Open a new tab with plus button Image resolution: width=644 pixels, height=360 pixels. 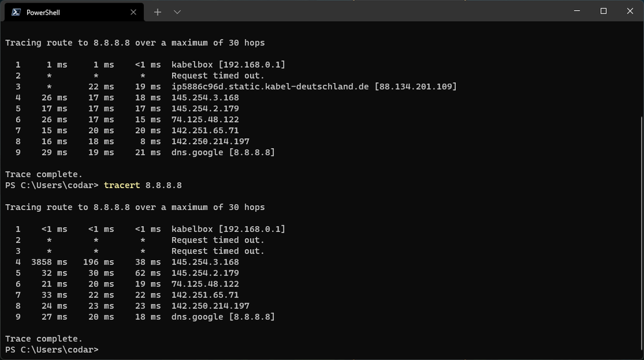[157, 12]
